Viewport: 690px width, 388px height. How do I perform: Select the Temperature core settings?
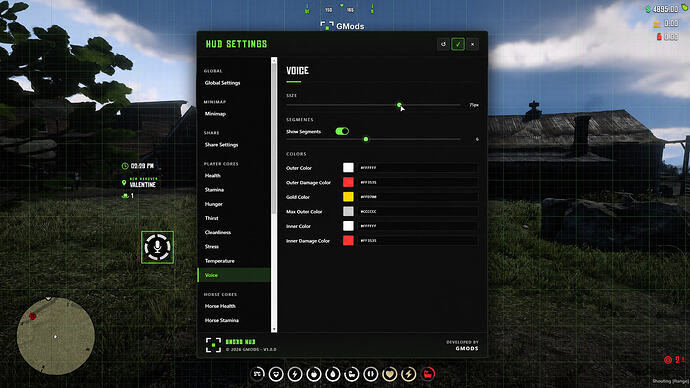coord(220,261)
